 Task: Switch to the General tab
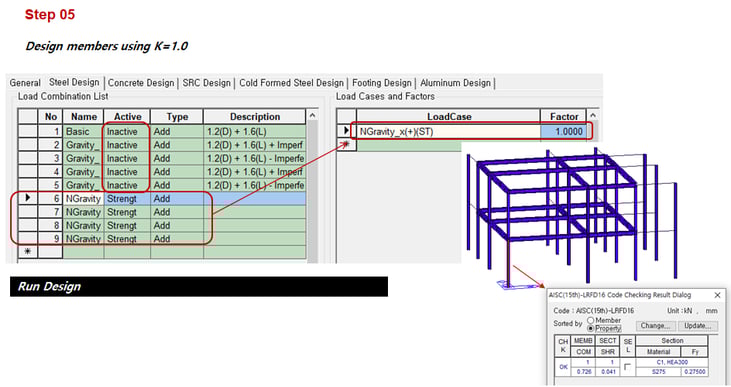(25, 83)
